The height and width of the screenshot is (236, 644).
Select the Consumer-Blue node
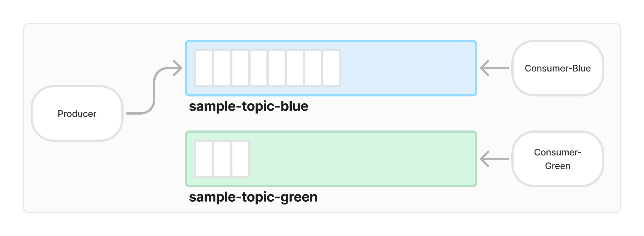(x=557, y=68)
